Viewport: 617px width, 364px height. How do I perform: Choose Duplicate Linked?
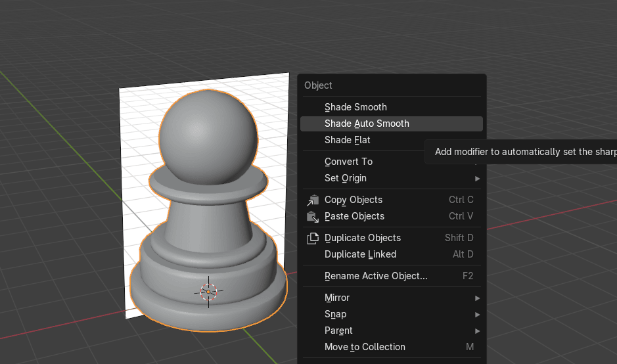click(x=360, y=254)
